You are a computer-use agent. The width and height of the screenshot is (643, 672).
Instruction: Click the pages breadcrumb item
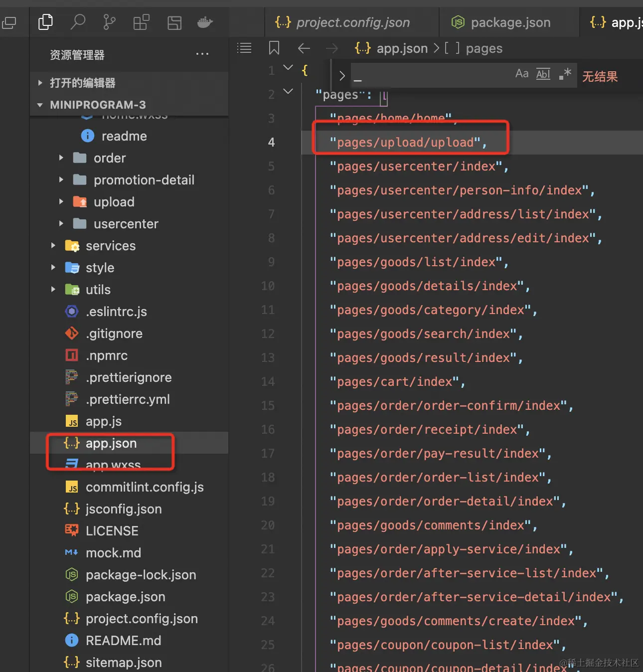pyautogui.click(x=484, y=48)
